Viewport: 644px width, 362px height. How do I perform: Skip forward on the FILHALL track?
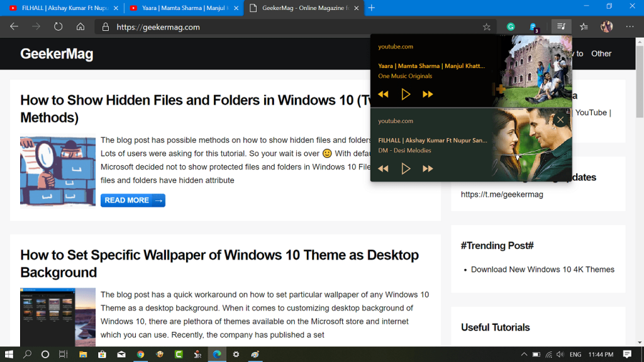[x=428, y=168]
